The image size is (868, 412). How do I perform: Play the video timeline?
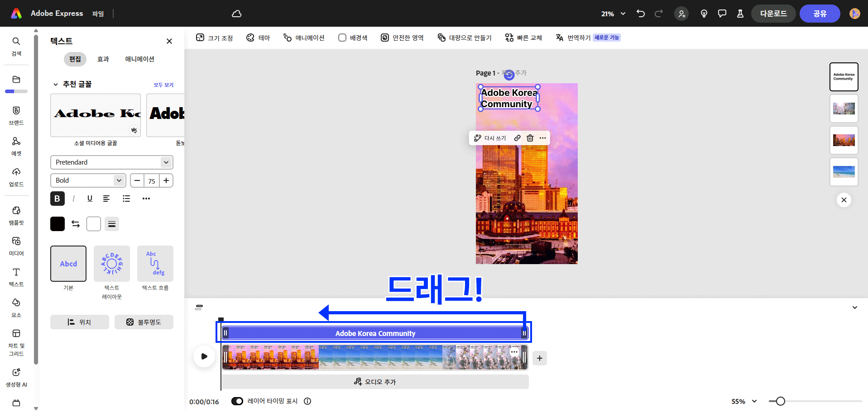(x=204, y=356)
